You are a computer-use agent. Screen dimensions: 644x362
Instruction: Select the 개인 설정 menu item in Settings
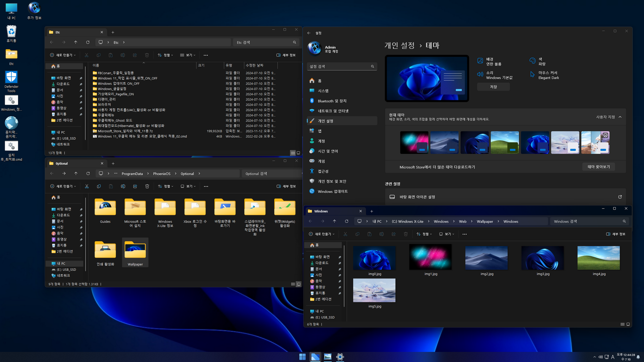click(325, 121)
